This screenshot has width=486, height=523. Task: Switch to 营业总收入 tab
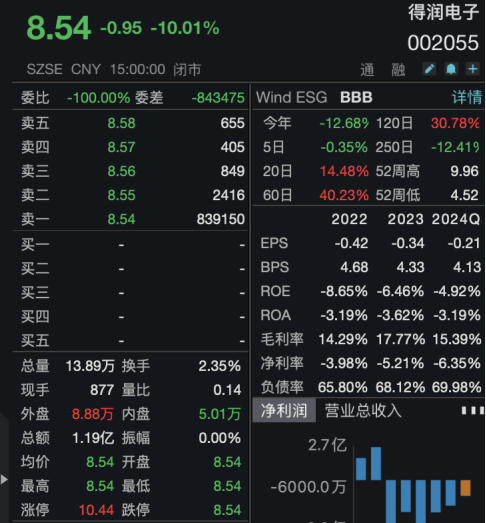[x=363, y=410]
